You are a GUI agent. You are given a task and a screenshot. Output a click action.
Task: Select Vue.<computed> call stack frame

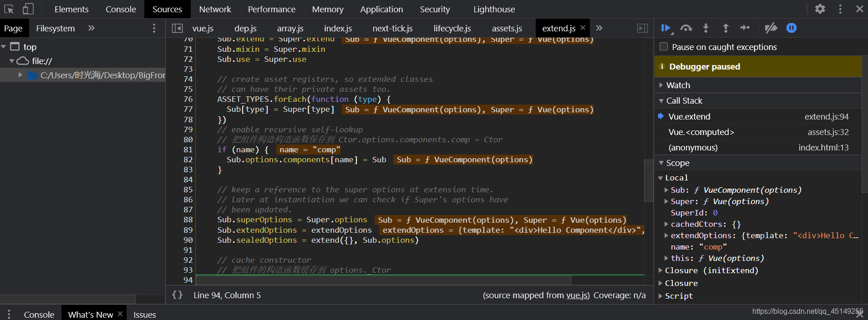pos(758,132)
